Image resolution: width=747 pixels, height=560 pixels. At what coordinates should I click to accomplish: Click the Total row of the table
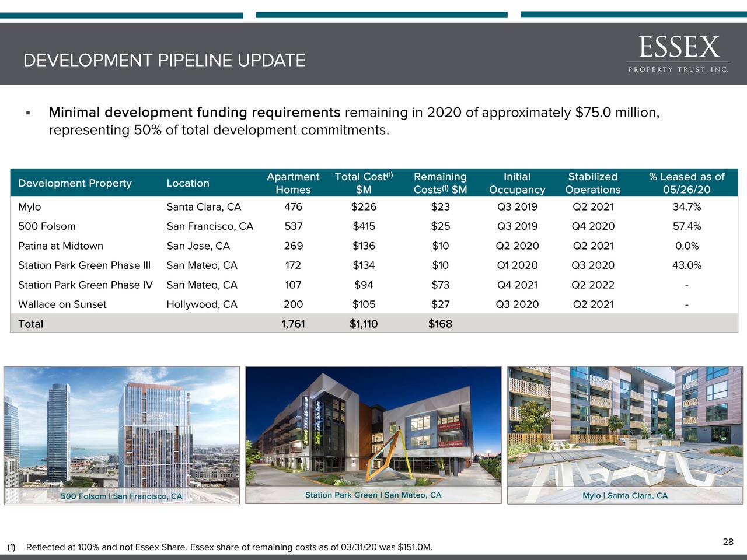32,324
